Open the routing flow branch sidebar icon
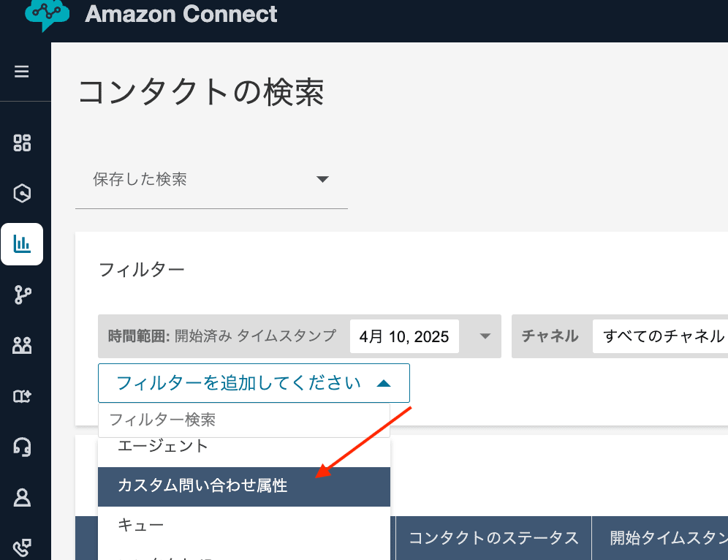This screenshot has width=728, height=560. point(22,295)
